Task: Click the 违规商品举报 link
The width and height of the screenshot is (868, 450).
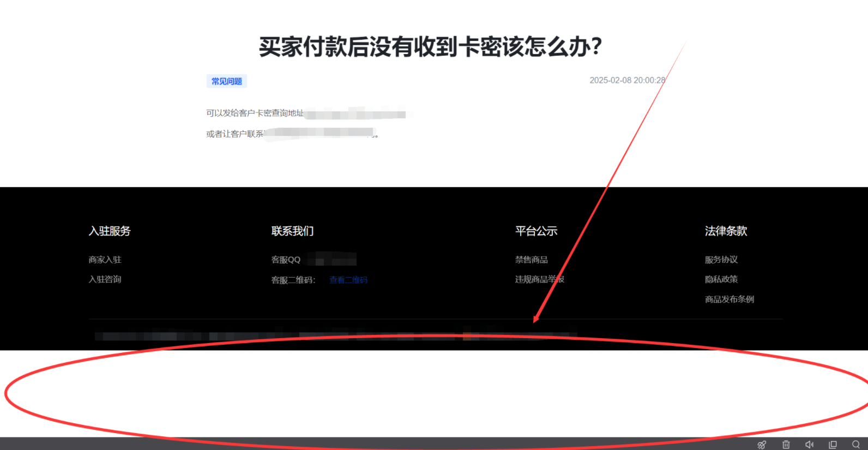Action: (x=539, y=279)
